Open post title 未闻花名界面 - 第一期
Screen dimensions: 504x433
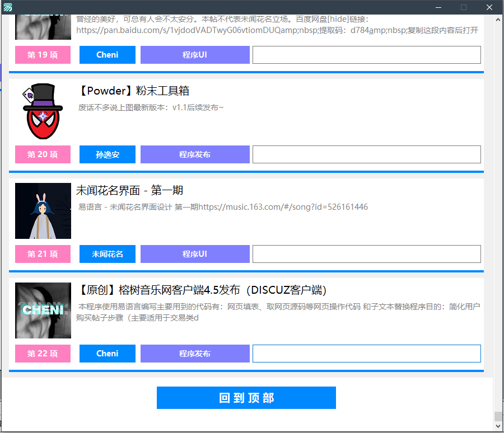129,190
